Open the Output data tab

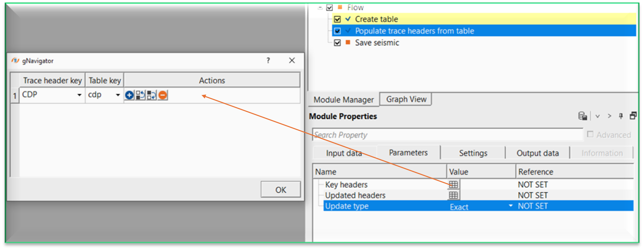tap(537, 153)
